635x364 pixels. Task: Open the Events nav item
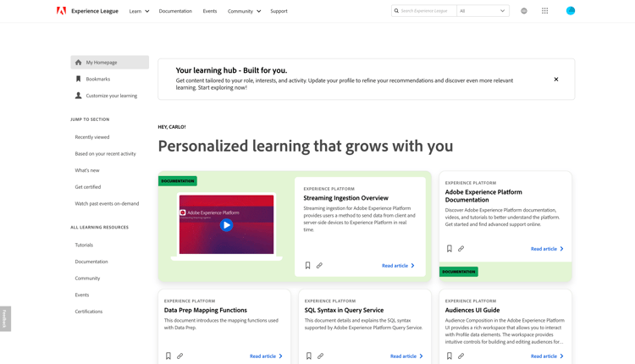[210, 11]
